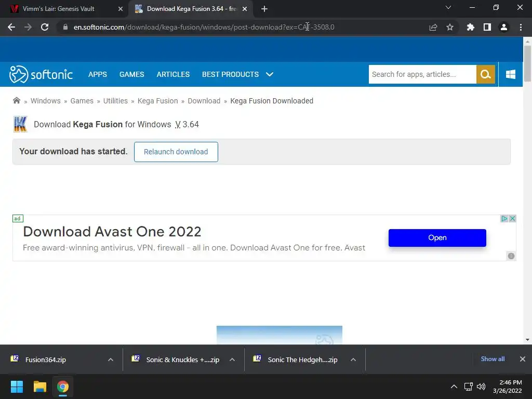Open Sonic & Knuckles zip download

coord(182,360)
